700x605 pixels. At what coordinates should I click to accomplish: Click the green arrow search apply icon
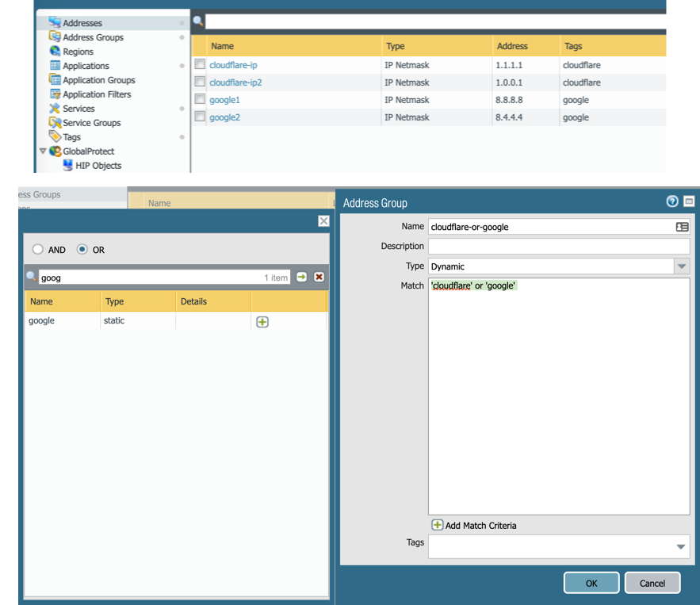(301, 277)
